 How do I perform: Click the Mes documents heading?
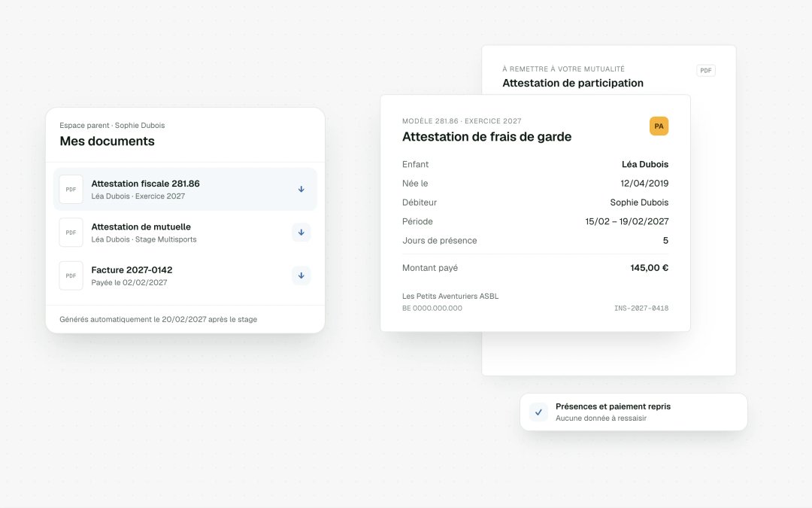[x=108, y=141]
